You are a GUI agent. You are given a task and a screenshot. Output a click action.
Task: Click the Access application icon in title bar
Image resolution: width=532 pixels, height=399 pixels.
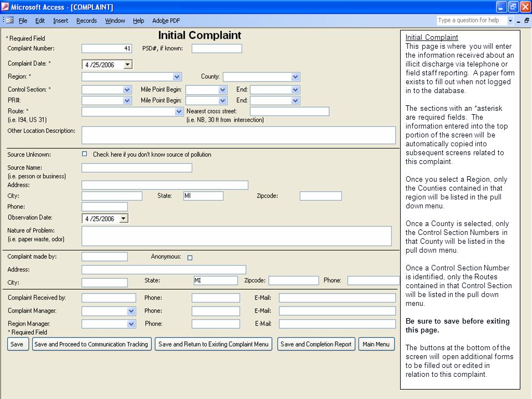click(x=5, y=7)
